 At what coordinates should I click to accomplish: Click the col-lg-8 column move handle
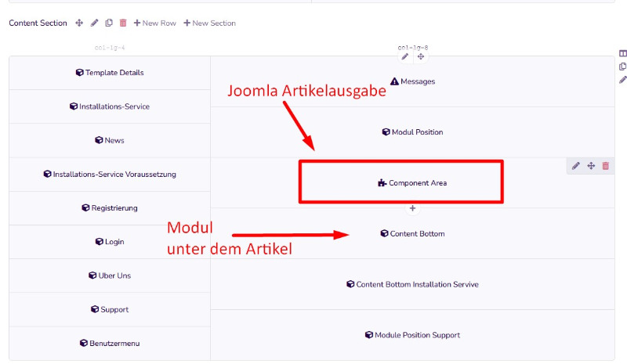[421, 56]
